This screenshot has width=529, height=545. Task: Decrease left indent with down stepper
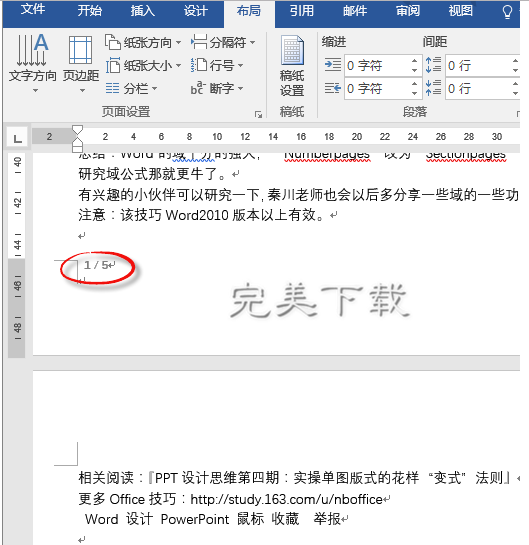[x=414, y=70]
